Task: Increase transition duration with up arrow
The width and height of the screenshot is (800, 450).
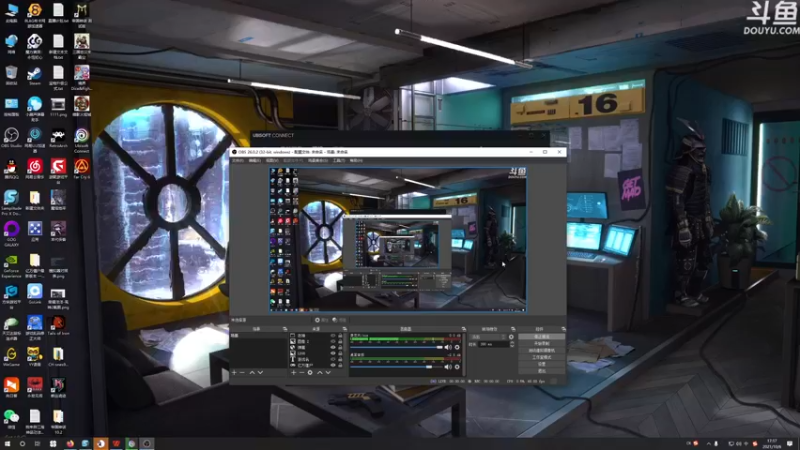Action: click(512, 342)
